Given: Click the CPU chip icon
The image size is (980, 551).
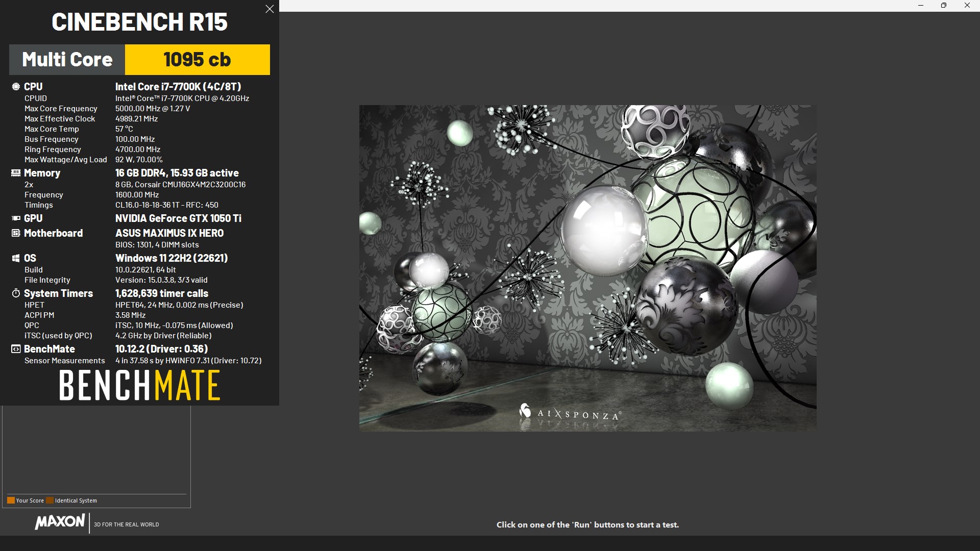Looking at the screenshot, I should [x=16, y=87].
